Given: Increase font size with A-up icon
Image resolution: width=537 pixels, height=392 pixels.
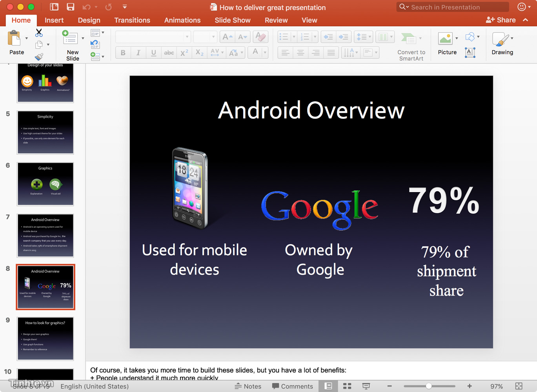Looking at the screenshot, I should (x=227, y=37).
